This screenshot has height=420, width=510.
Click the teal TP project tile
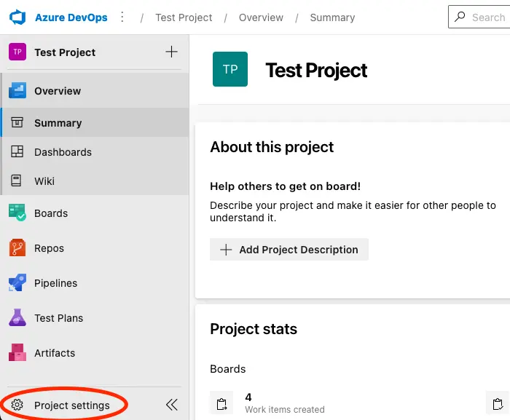[230, 69]
